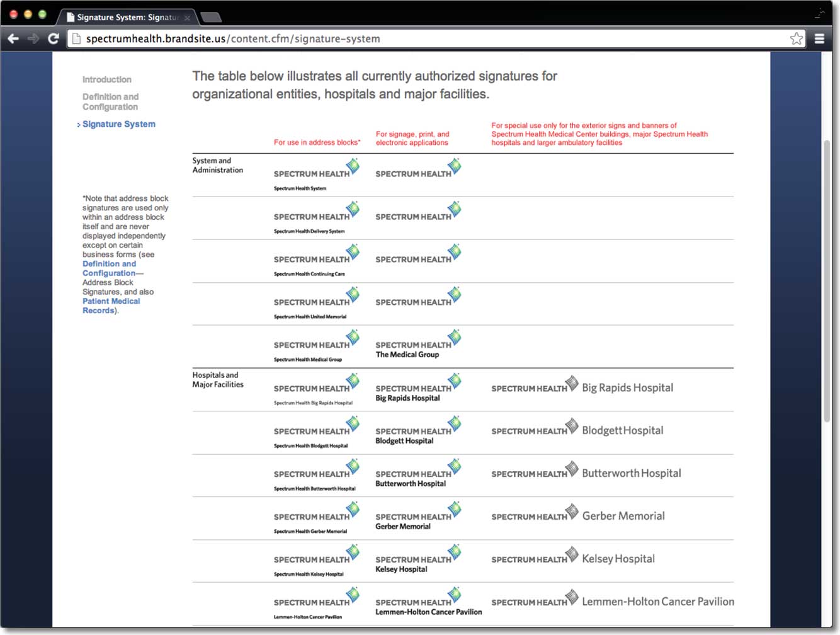Click the Blodgett Hospital signage logo
The width and height of the screenshot is (840, 635).
tap(419, 431)
